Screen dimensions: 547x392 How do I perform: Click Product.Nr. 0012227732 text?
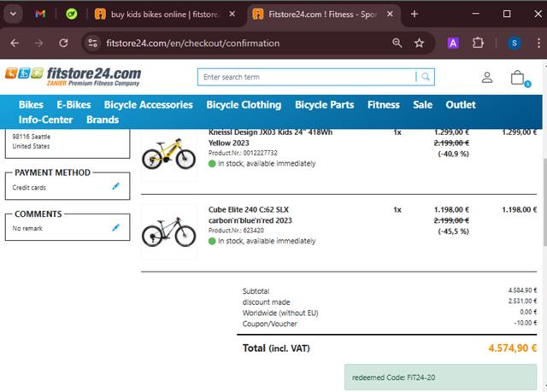243,153
